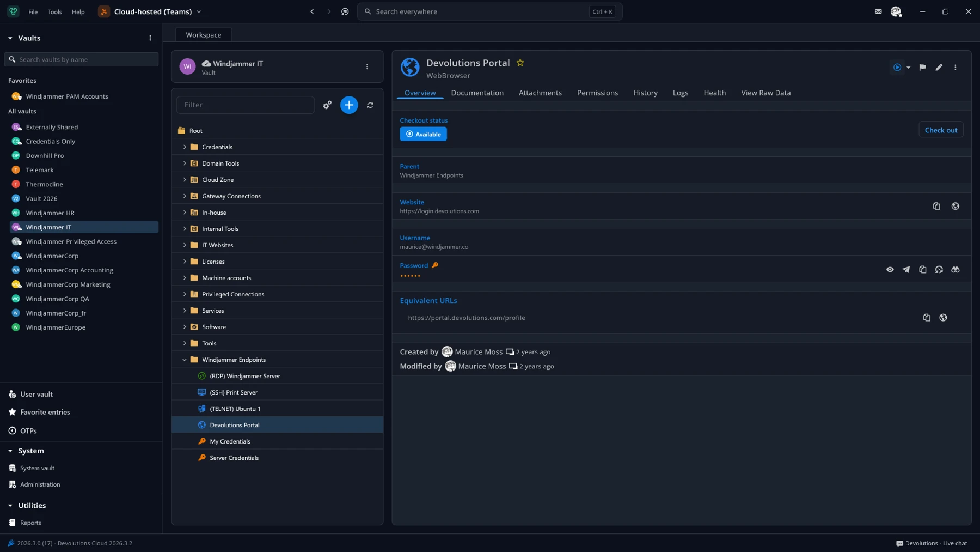Open Devolutions Live chat
The width and height of the screenshot is (980, 552).
932,543
